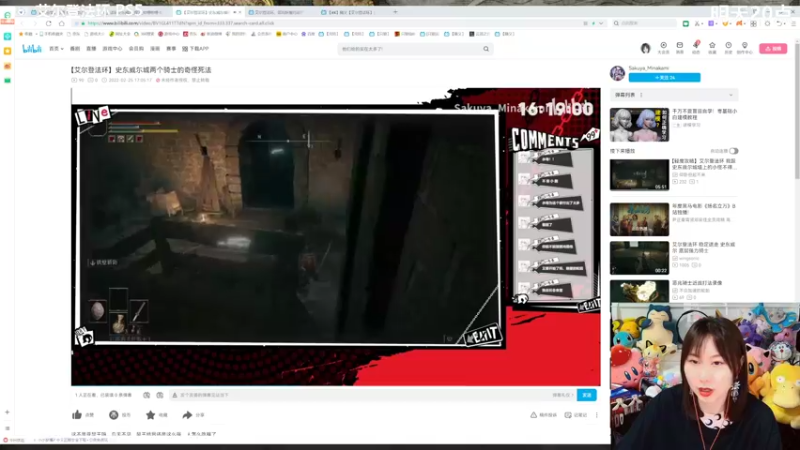The width and height of the screenshot is (800, 450).
Task: Open 赛事 in the bilibili navigation
Action: 171,48
